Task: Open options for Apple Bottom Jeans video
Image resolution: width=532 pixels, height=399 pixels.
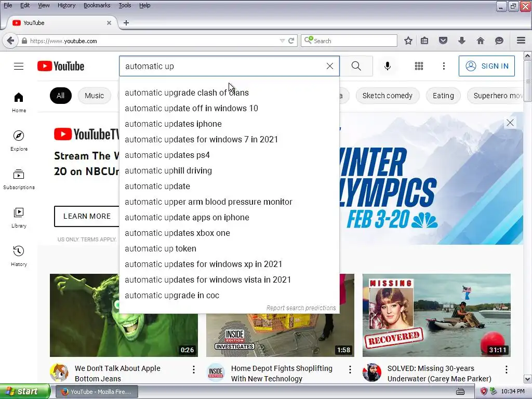Action: pyautogui.click(x=194, y=369)
